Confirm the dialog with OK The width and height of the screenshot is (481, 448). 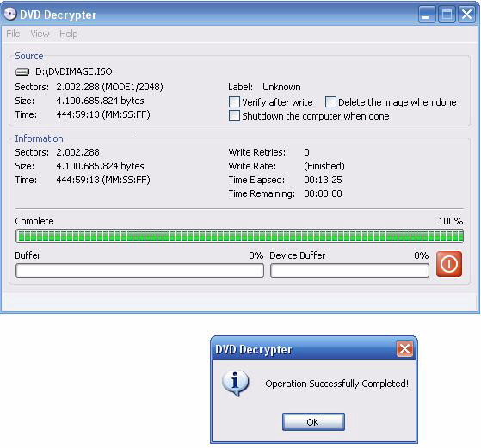pos(313,422)
